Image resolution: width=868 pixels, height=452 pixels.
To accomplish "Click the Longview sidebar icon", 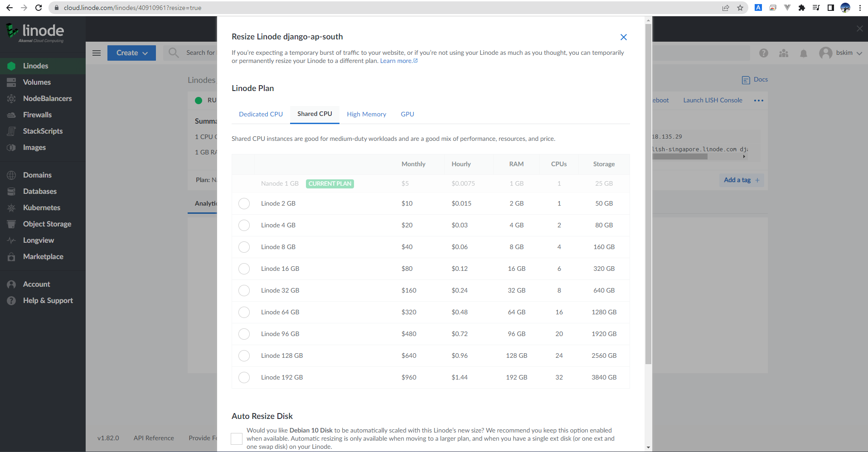I will coord(11,240).
